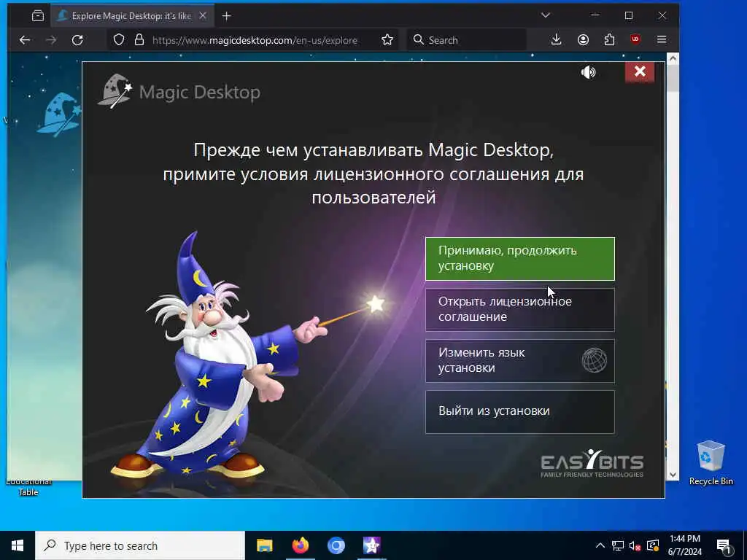Open the tracking protection shield icon

pyautogui.click(x=119, y=40)
